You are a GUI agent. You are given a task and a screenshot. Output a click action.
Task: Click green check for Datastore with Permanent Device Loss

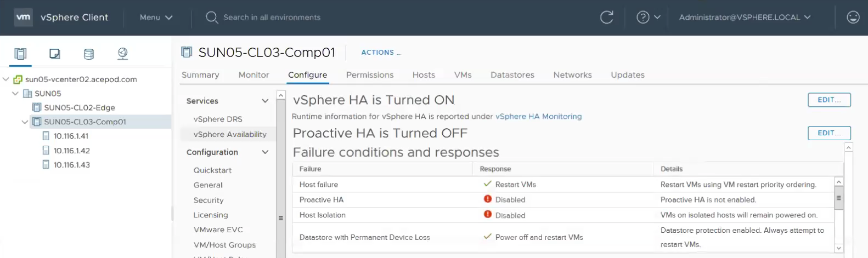[487, 237]
